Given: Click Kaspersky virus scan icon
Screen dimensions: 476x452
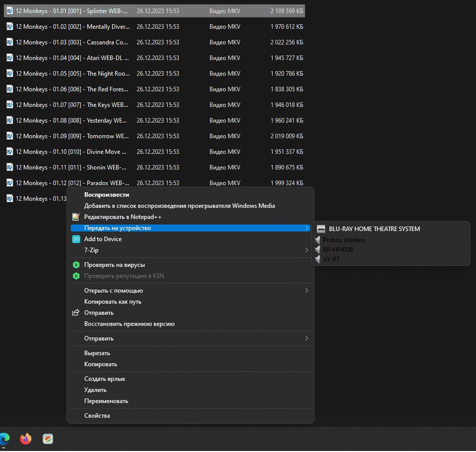Looking at the screenshot, I should coord(76,265).
